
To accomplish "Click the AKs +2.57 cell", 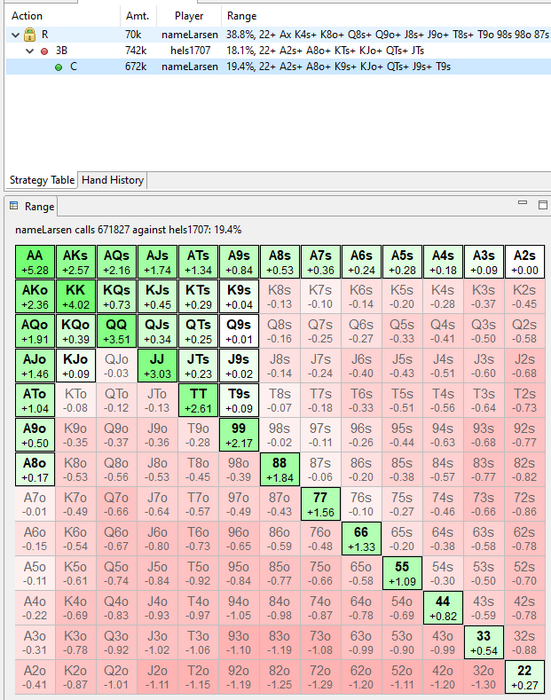I will 75,262.
